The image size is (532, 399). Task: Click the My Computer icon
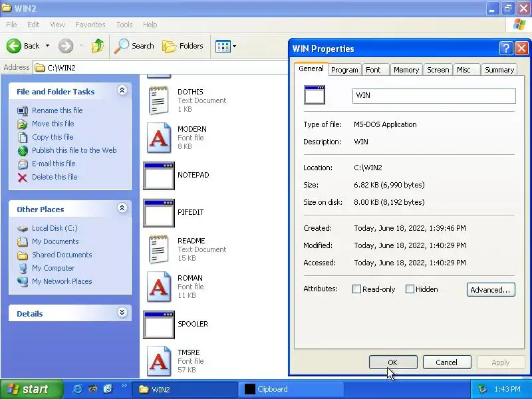click(23, 268)
